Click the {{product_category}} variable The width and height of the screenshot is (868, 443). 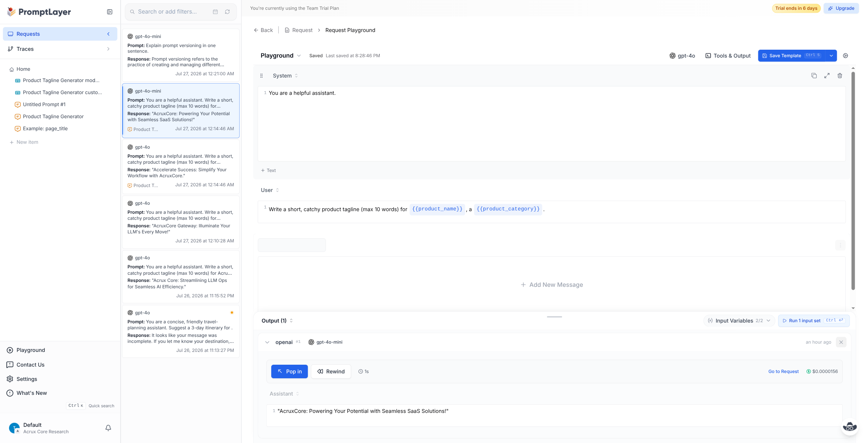(508, 209)
